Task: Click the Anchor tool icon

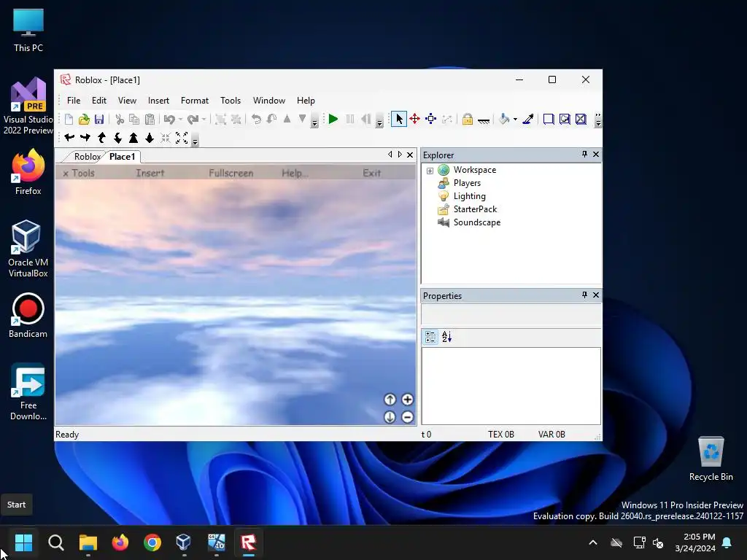Action: pyautogui.click(x=484, y=120)
